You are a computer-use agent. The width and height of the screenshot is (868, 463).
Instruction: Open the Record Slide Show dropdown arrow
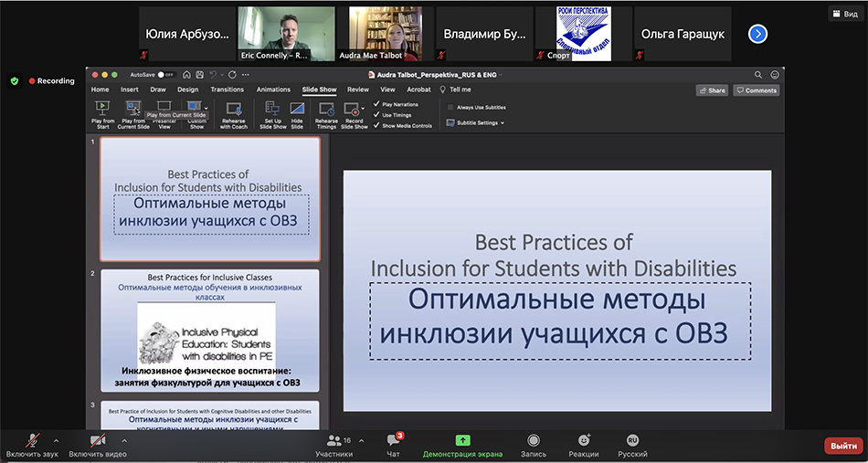(363, 109)
